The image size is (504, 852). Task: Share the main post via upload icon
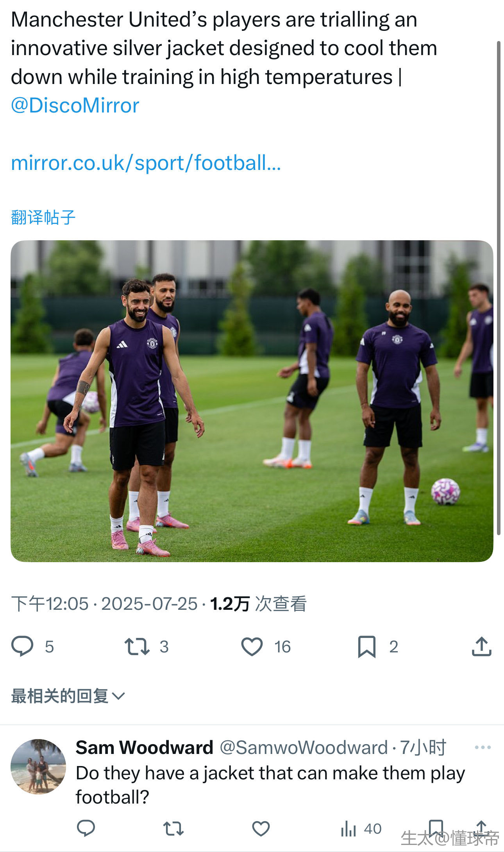481,646
